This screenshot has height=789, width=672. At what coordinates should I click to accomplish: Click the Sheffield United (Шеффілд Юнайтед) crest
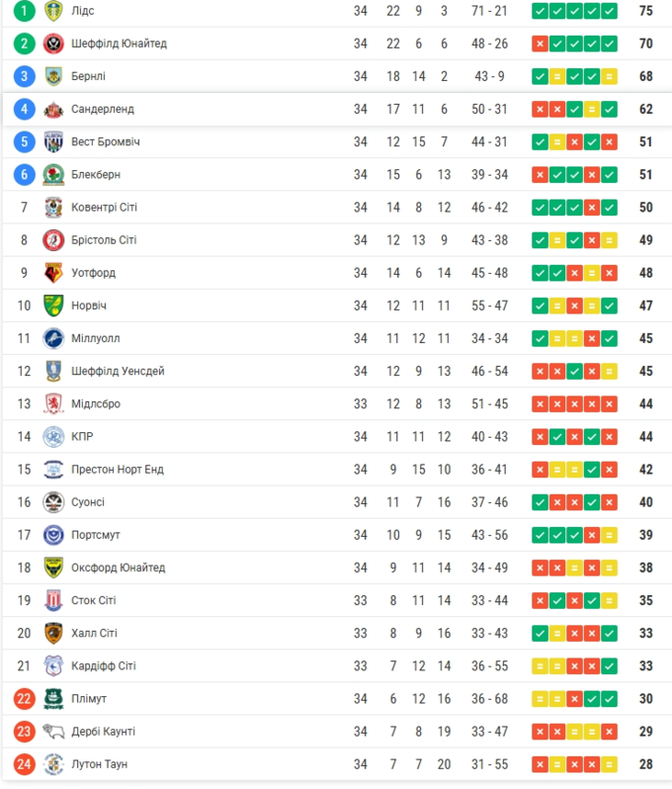pyautogui.click(x=53, y=44)
